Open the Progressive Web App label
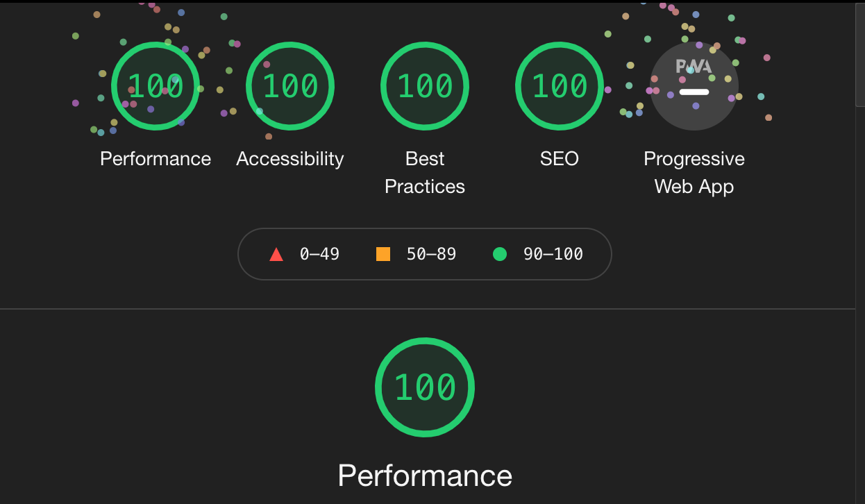 coord(694,173)
